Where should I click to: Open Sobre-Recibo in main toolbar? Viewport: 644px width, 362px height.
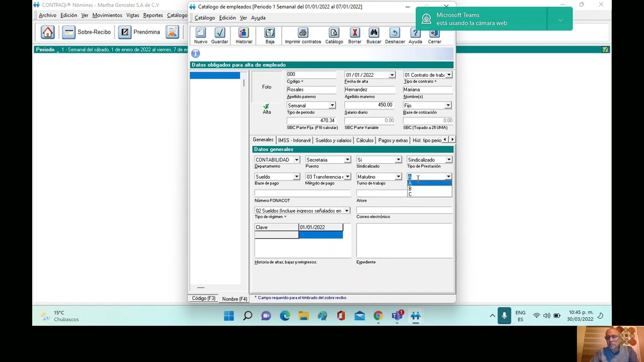click(x=87, y=32)
